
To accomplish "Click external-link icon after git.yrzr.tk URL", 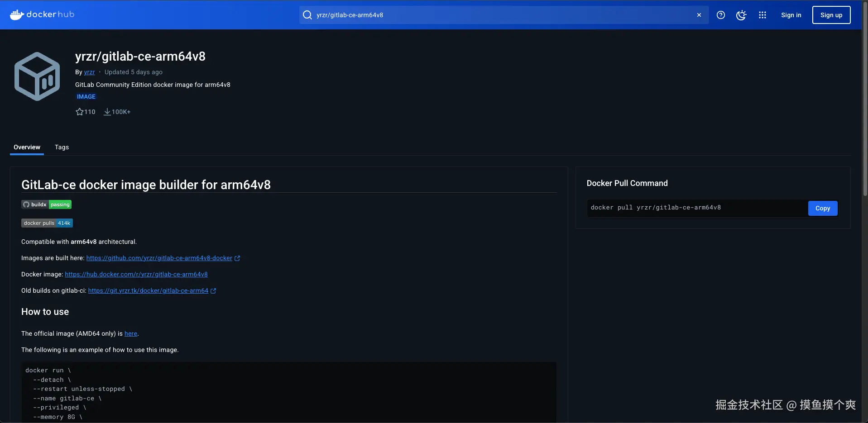I will tap(213, 291).
